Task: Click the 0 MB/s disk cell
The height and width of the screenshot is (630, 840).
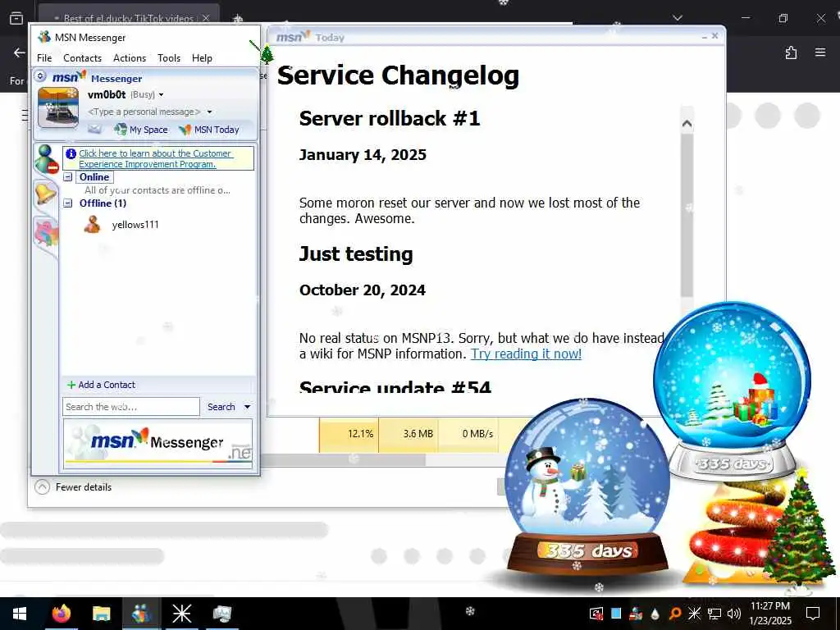Action: point(468,434)
